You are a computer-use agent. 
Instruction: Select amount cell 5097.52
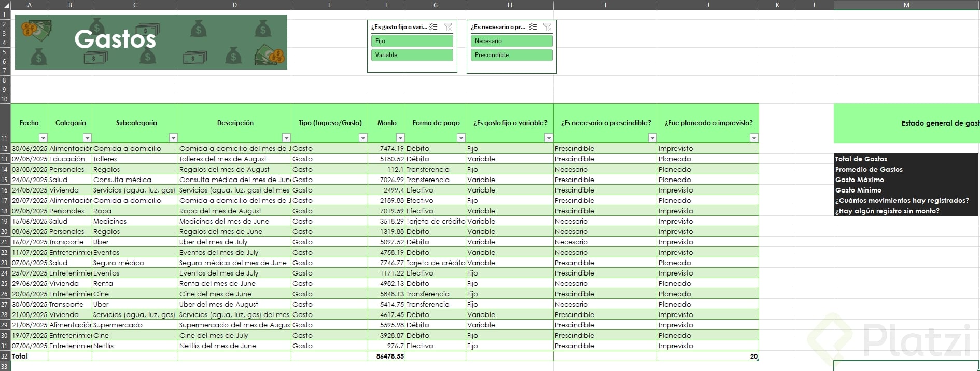point(387,242)
